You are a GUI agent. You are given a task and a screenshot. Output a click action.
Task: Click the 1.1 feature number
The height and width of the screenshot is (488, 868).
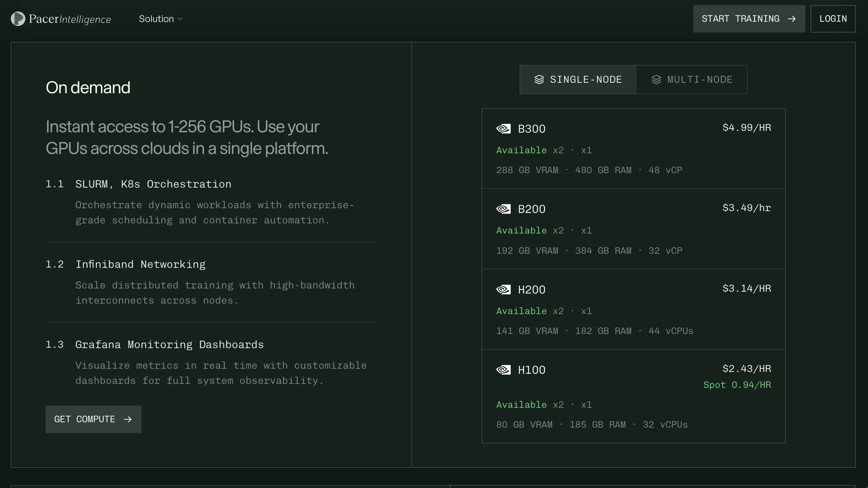(55, 184)
